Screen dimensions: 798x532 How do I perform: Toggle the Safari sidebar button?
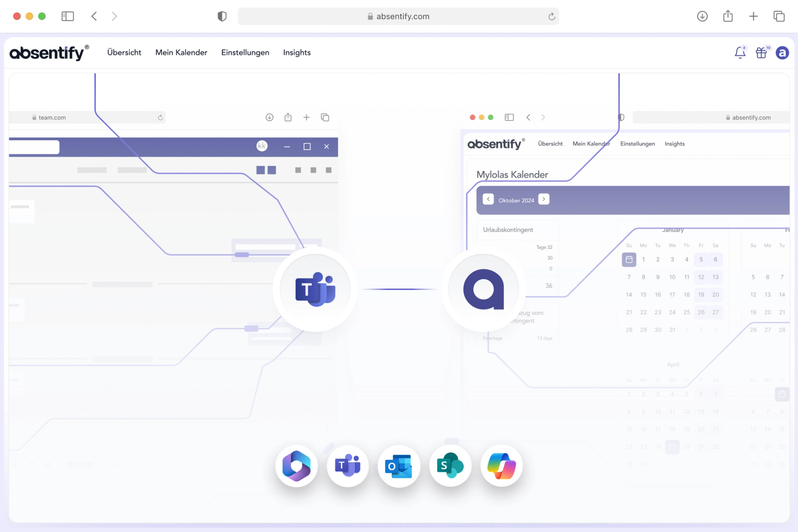coord(68,16)
